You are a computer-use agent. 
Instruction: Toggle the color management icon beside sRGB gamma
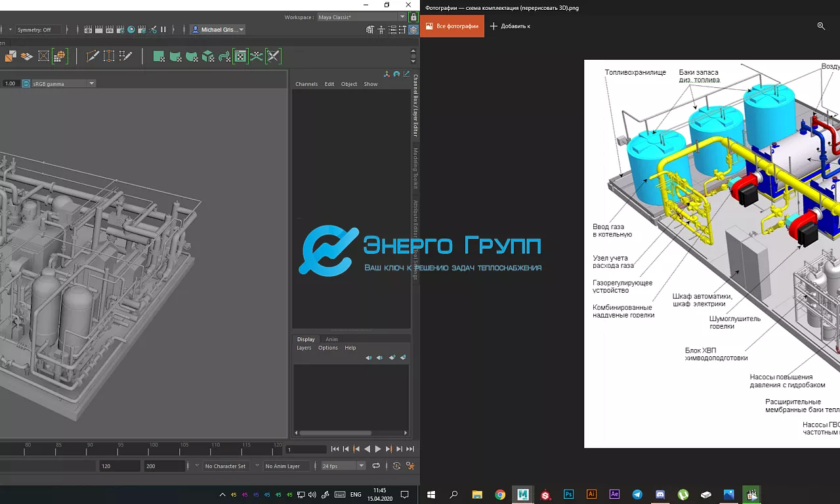click(x=26, y=83)
